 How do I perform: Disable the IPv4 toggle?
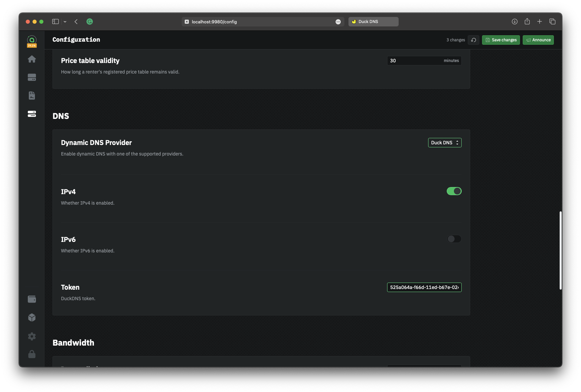454,191
